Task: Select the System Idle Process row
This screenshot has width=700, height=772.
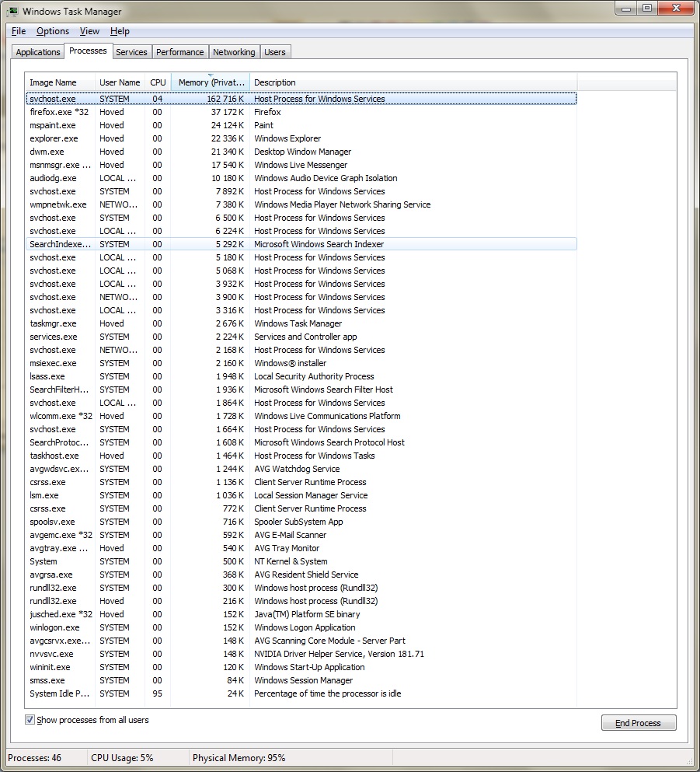Action: click(x=301, y=693)
